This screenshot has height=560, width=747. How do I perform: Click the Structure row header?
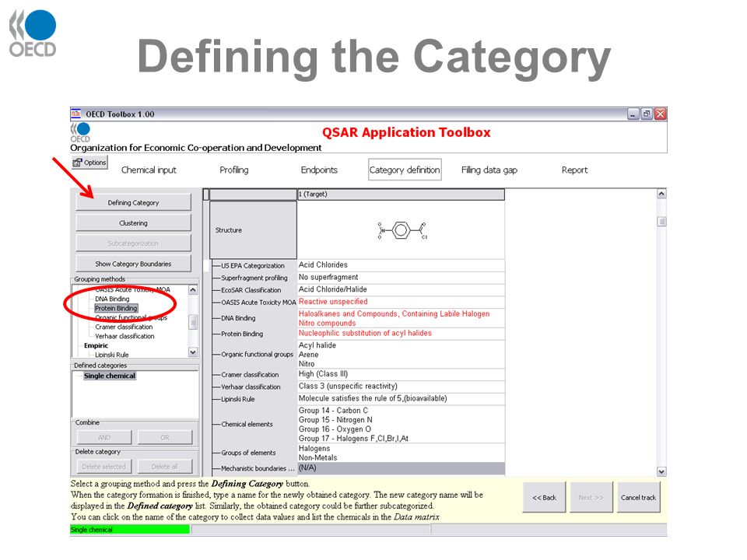click(x=253, y=230)
